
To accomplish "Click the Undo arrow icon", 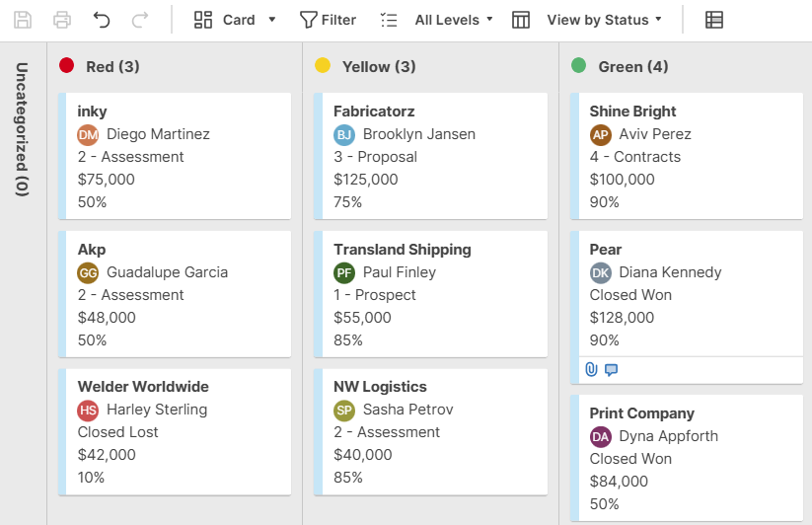I will (x=102, y=20).
